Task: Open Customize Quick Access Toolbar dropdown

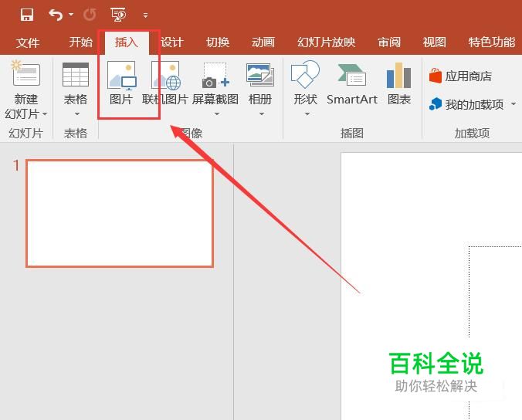Action: tap(145, 15)
